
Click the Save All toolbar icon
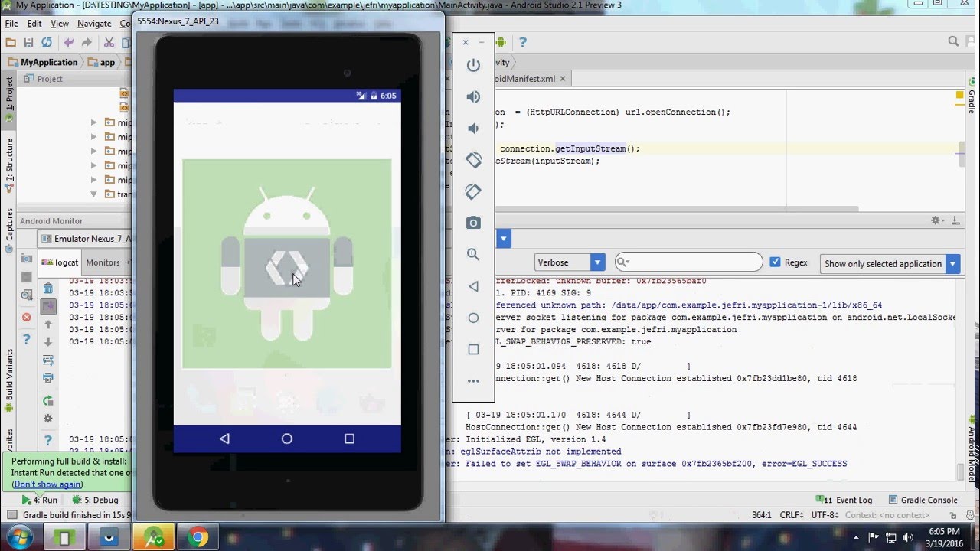point(29,43)
